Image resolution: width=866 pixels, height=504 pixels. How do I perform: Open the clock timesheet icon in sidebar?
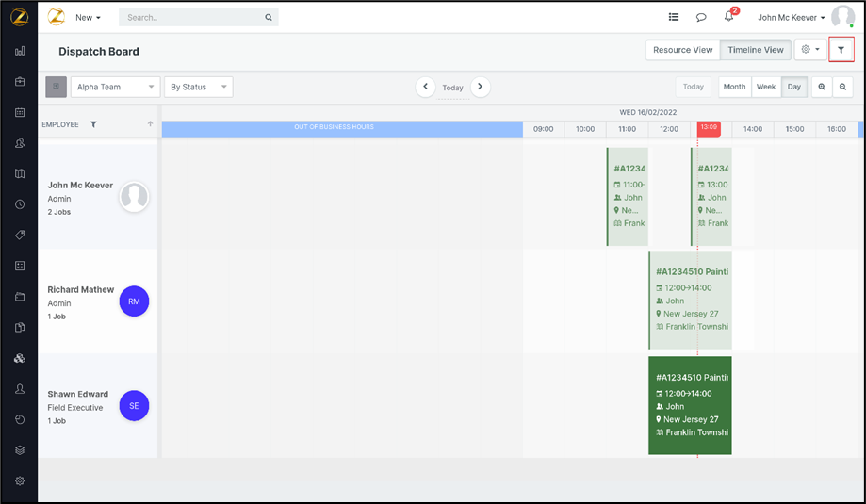[20, 204]
